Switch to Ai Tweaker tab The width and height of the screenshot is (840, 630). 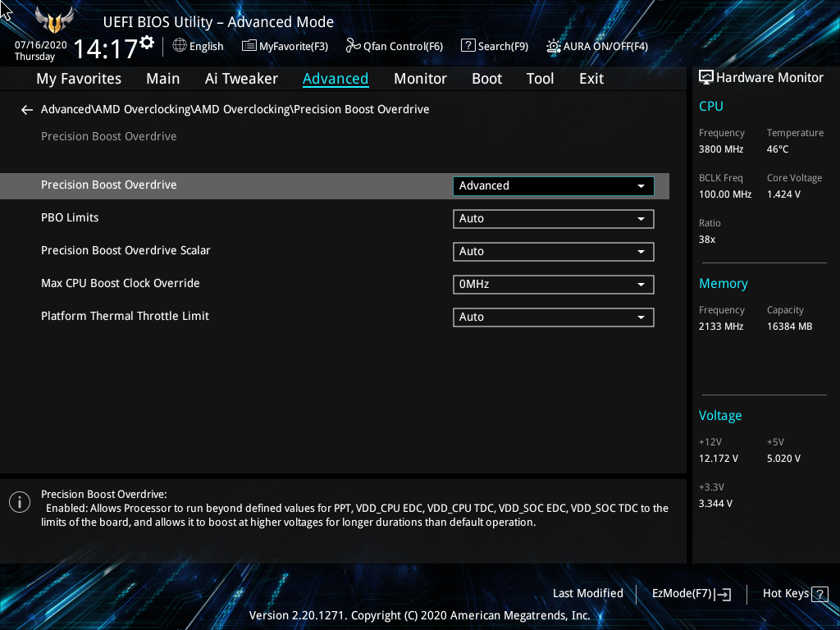point(241,79)
